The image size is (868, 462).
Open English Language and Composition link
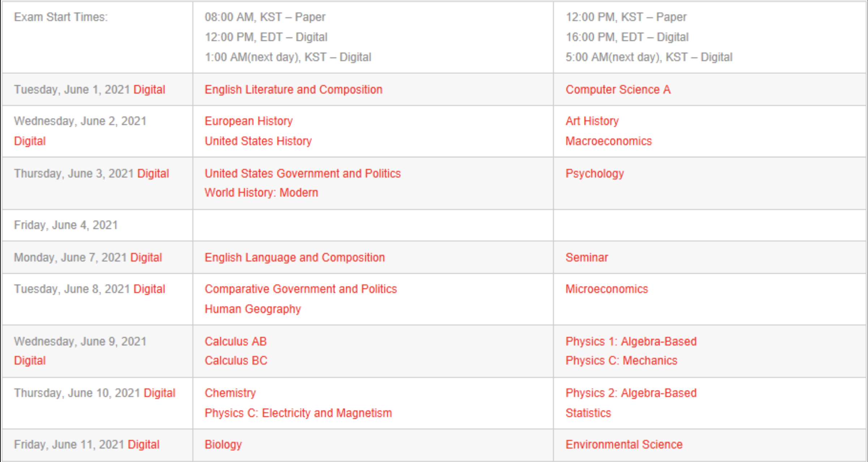click(x=295, y=257)
